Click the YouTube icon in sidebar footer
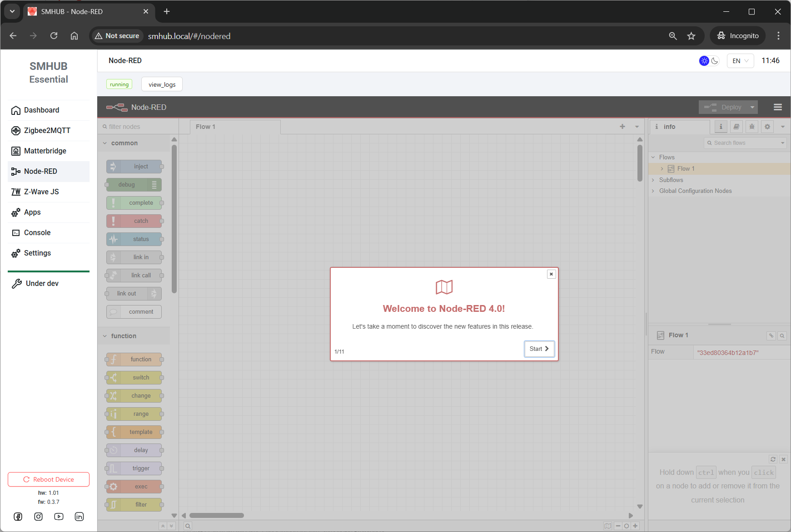This screenshot has height=532, width=791. (59, 517)
